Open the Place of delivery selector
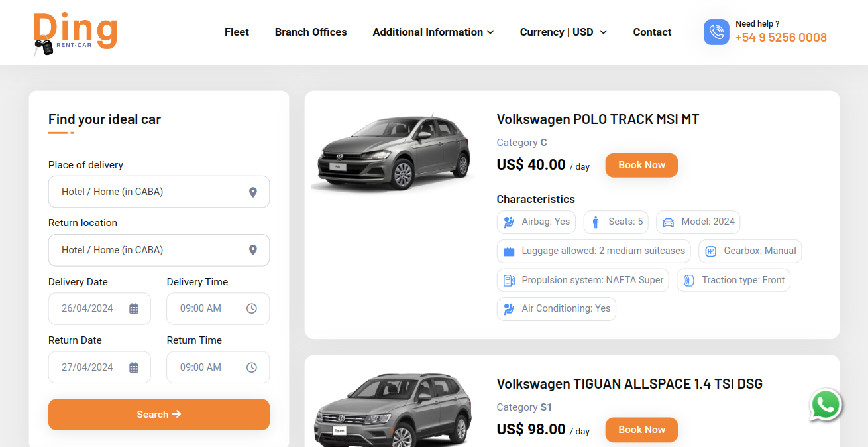This screenshot has height=447, width=868. 149,192
